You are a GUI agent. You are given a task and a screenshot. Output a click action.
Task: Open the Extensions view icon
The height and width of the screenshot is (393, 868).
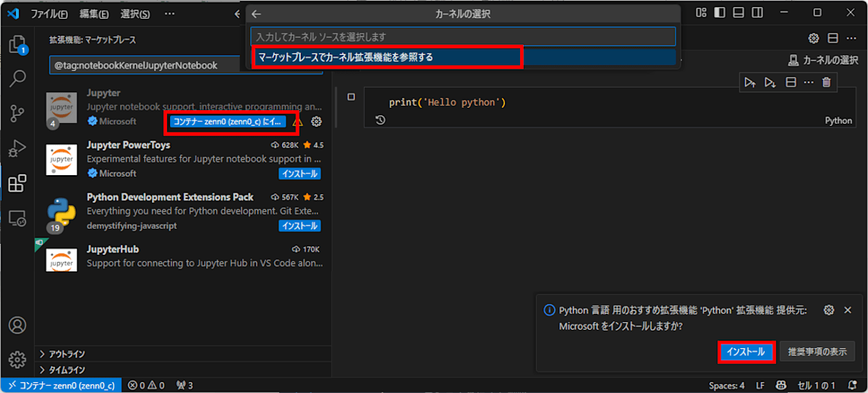click(x=17, y=183)
